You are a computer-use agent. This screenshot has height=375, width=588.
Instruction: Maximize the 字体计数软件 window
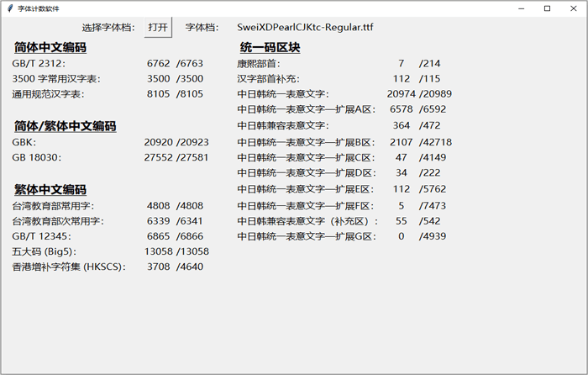coord(547,8)
